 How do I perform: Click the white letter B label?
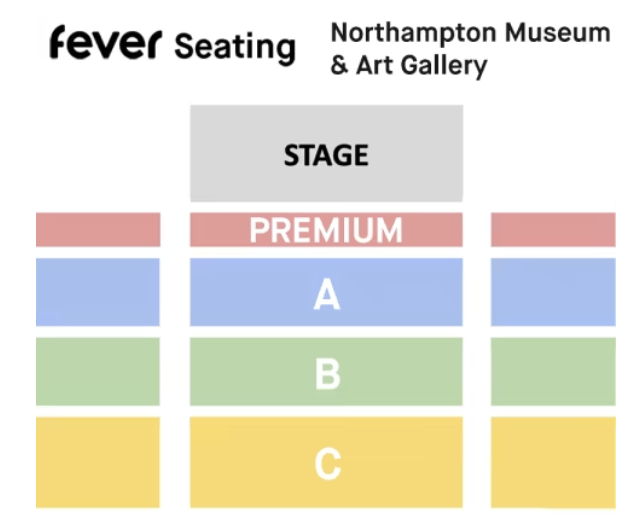coord(328,375)
